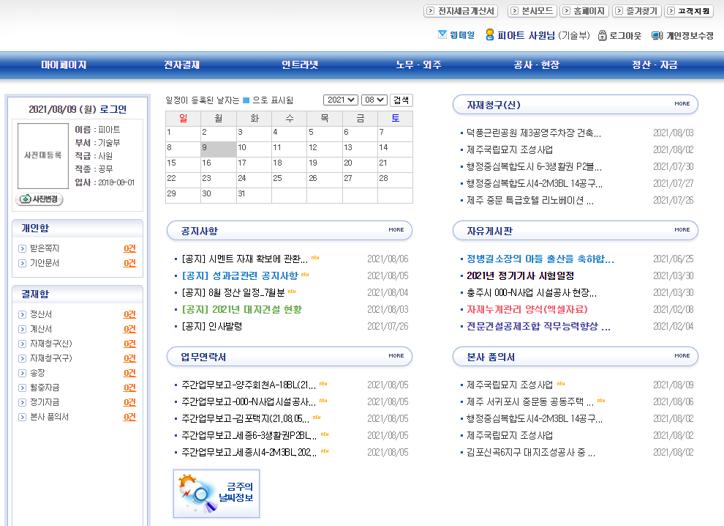Click the 고객지원 top button

point(689,11)
